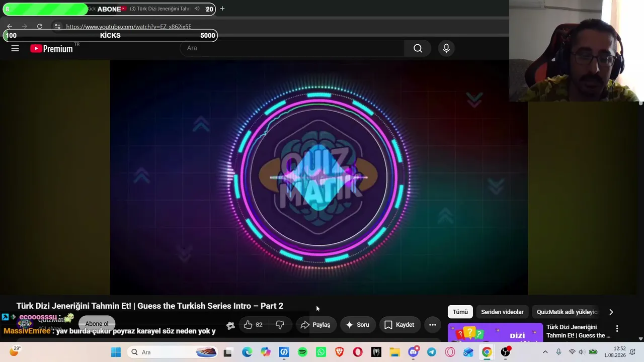Open a new browser tab
The width and height of the screenshot is (644, 362).
tap(222, 9)
